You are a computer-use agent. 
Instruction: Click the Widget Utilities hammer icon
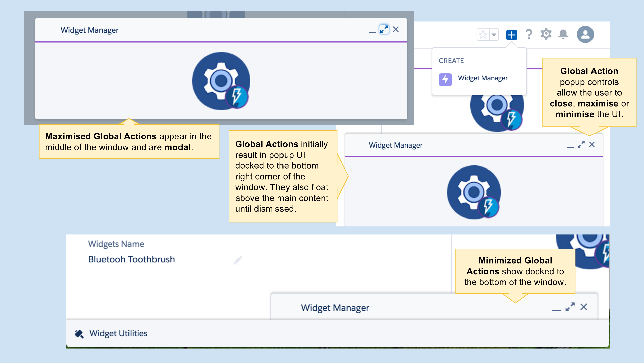79,334
